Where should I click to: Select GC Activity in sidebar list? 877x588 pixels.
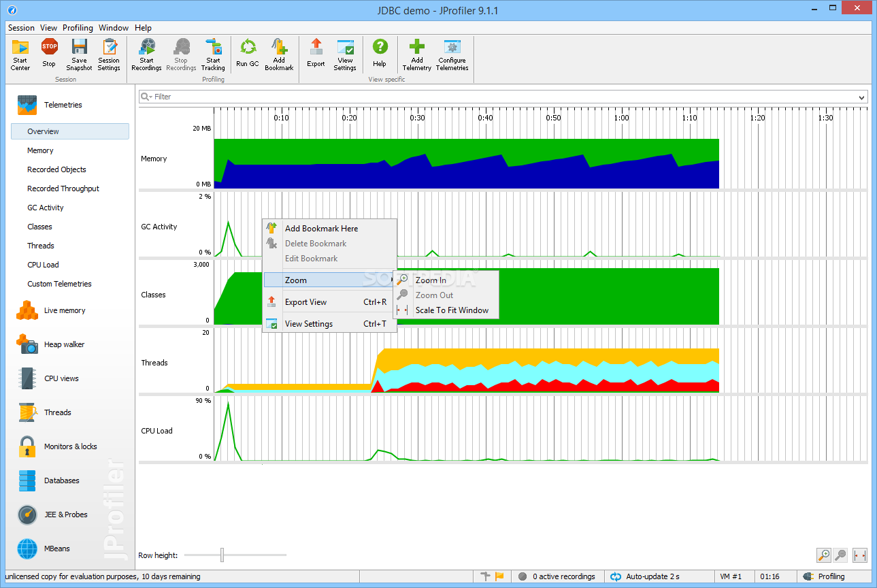pyautogui.click(x=46, y=208)
